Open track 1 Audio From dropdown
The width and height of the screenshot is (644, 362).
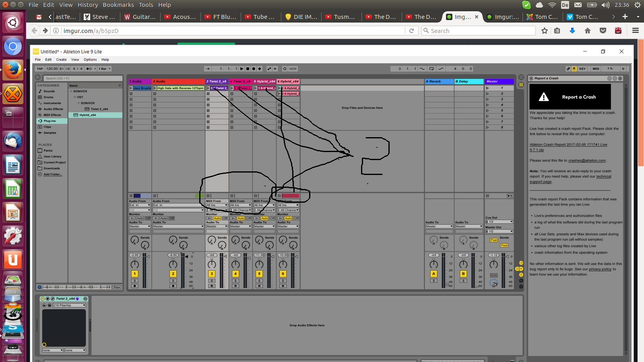click(x=140, y=205)
